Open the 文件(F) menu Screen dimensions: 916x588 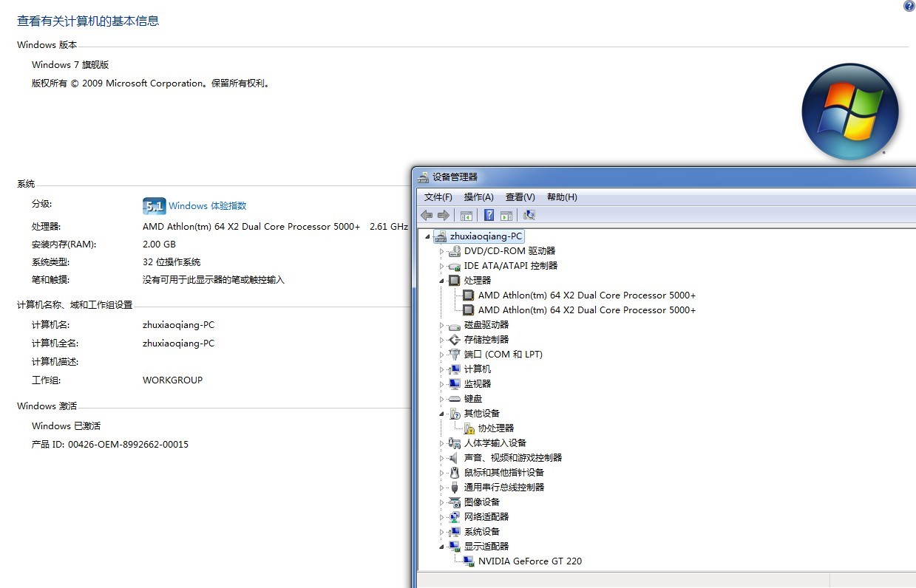coord(438,197)
